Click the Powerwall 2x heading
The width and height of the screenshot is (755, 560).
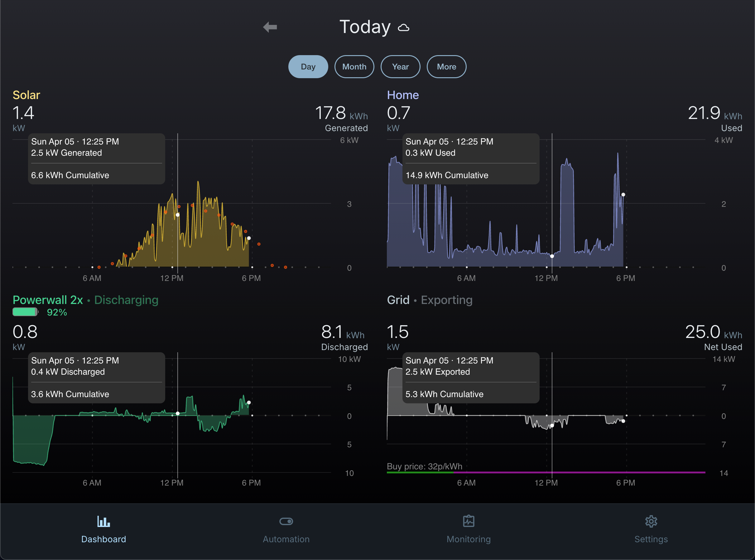pyautogui.click(x=48, y=300)
